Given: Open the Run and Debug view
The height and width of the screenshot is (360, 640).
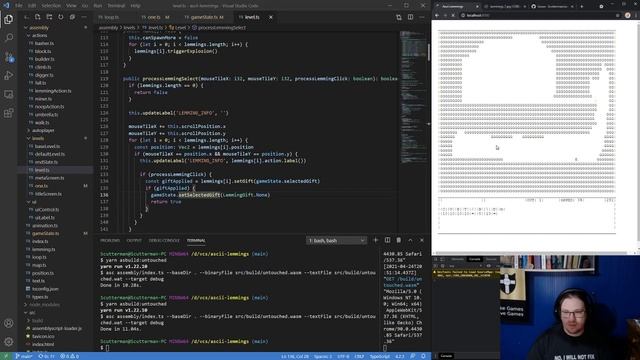Looking at the screenshot, I should click(9, 76).
